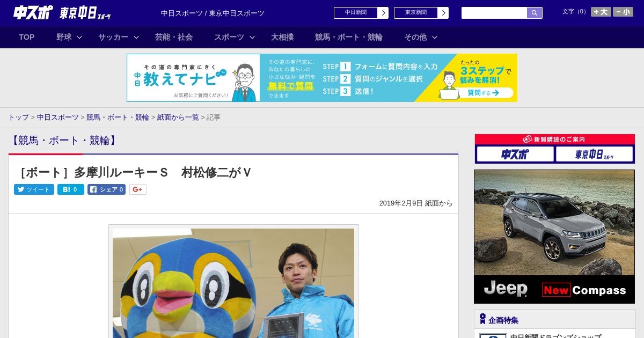
Task: Decrease text size with －小 button
Action: pos(623,12)
